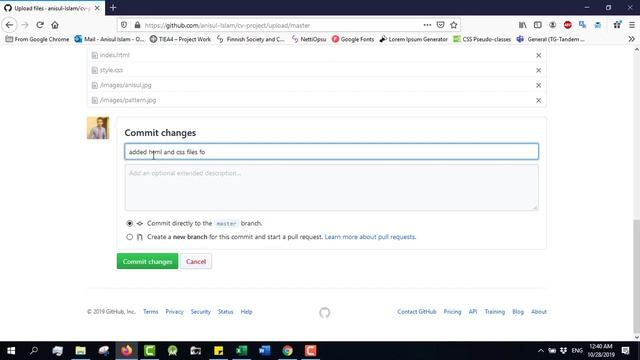This screenshot has width=640, height=360.
Task: Click the page vertical scrollbar thumb
Action: 636,276
